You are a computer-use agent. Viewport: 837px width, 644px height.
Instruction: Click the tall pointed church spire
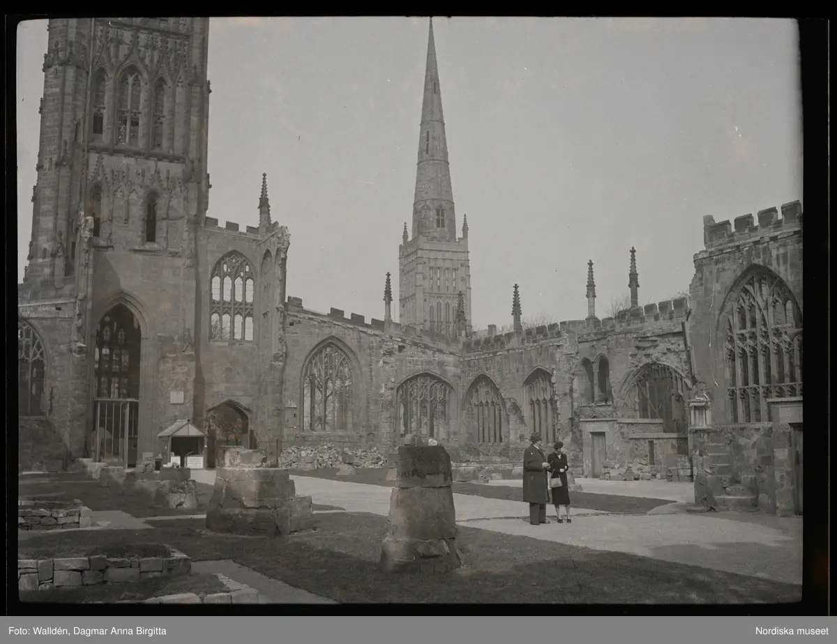point(432,139)
